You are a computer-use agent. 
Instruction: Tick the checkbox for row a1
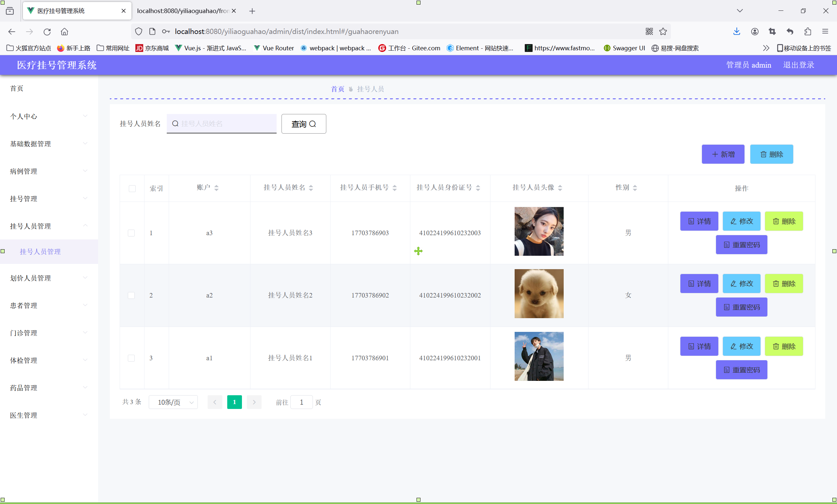coord(131,358)
